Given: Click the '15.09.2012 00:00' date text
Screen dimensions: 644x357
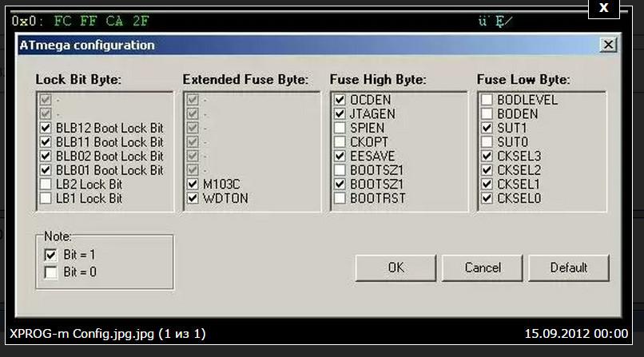Looking at the screenshot, I should click(x=576, y=334).
